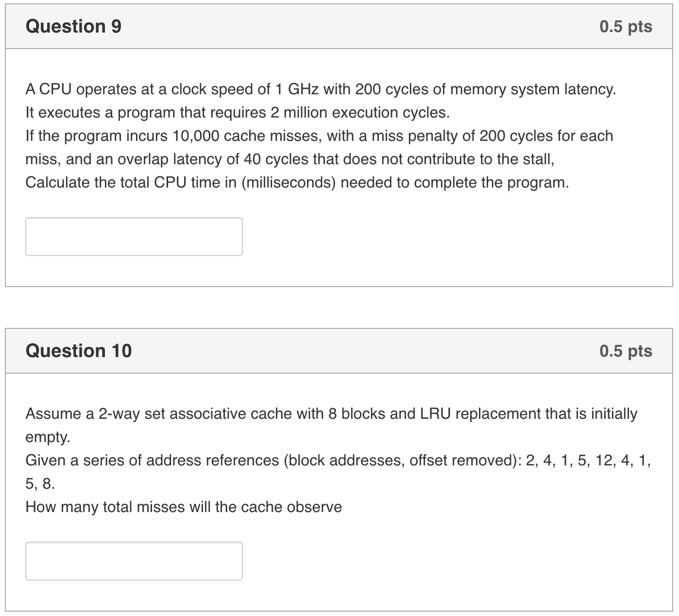679x616 pixels.
Task: Select the CPU clock speed question text
Action: (x=321, y=88)
